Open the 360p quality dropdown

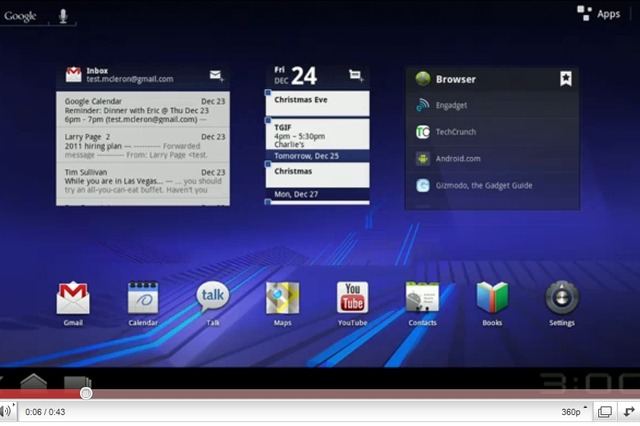574,412
